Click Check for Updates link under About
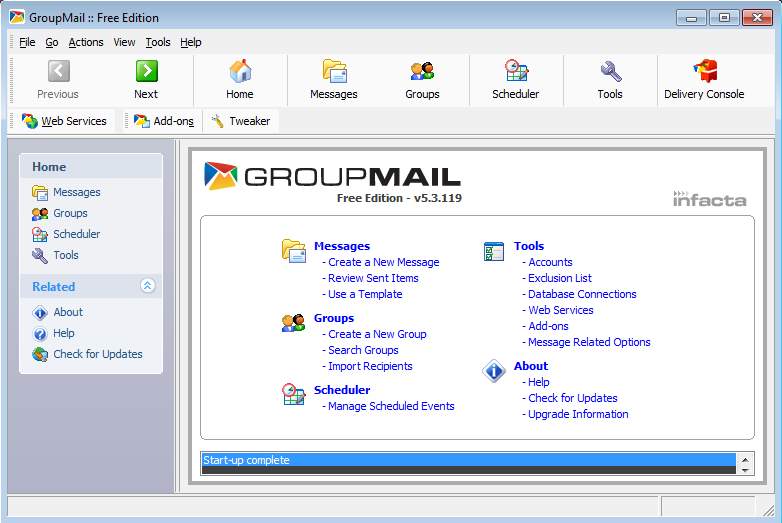Screen dimensions: 782x523 573,398
